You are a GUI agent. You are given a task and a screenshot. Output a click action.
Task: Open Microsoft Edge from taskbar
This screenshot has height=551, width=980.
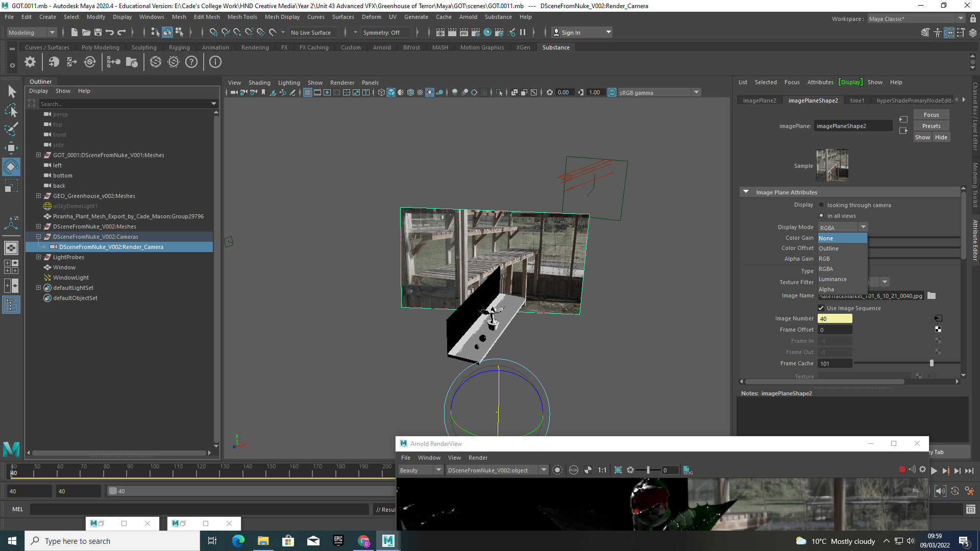click(x=238, y=541)
